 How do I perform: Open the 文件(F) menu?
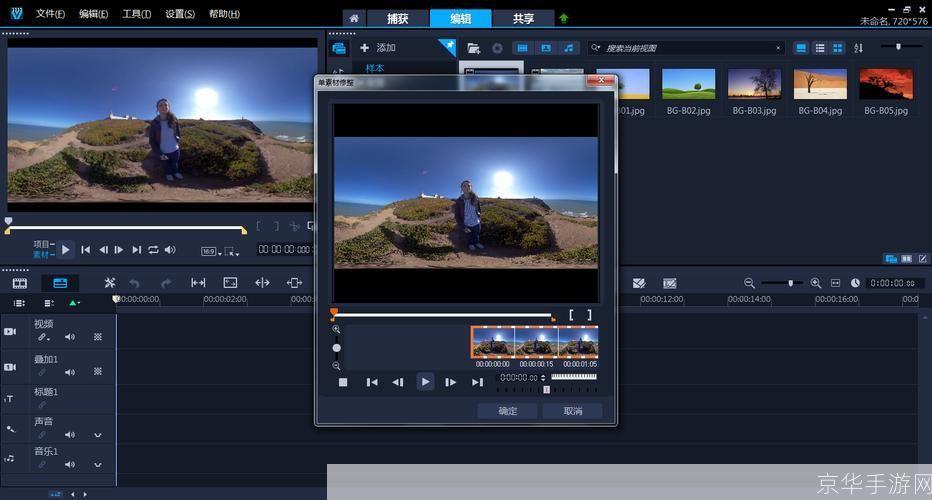click(x=50, y=14)
